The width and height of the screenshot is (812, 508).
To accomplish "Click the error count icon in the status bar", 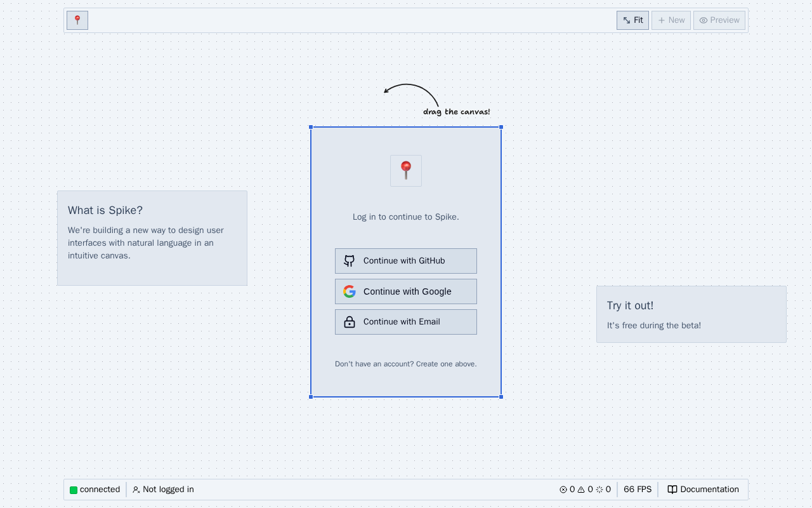I will pyautogui.click(x=563, y=490).
